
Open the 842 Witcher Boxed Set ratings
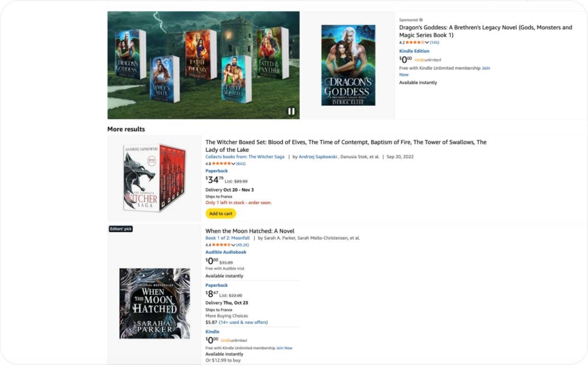241,164
